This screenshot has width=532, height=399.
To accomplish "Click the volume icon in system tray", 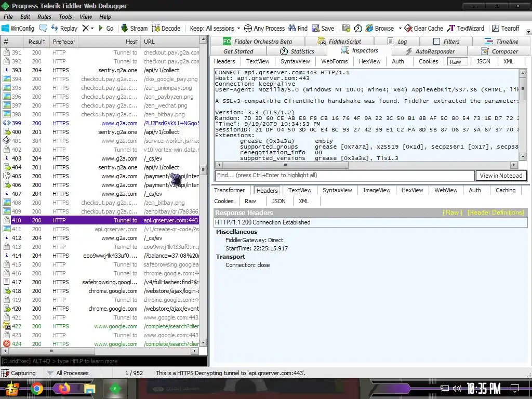I will click(457, 389).
